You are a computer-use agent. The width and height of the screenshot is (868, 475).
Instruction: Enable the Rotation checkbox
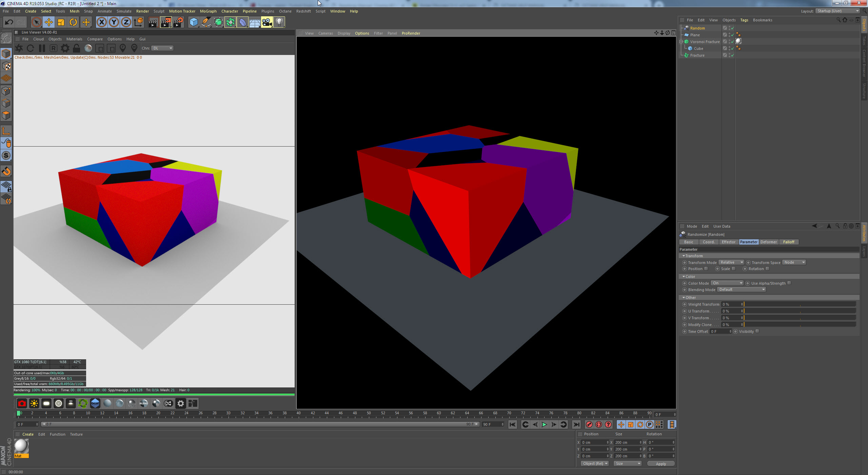click(767, 269)
